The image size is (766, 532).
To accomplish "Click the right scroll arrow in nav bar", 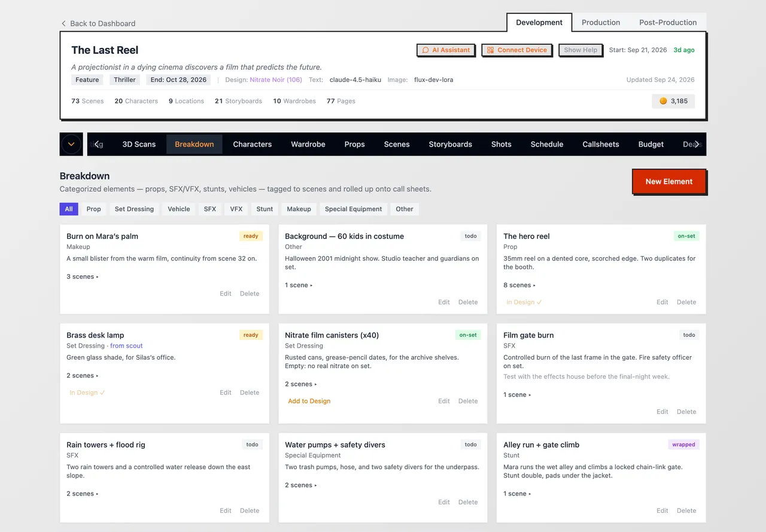I will tap(697, 144).
